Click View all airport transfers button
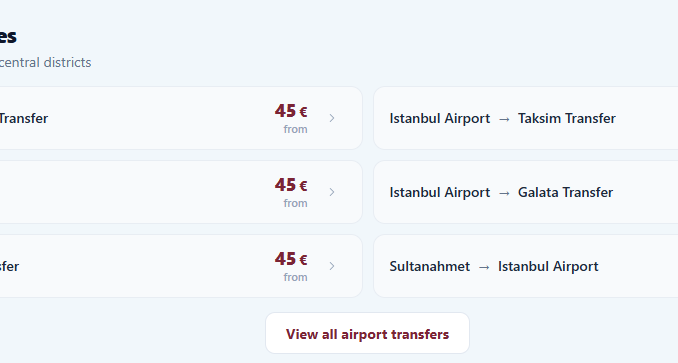Viewport: 678px width, 363px height. pos(368,333)
